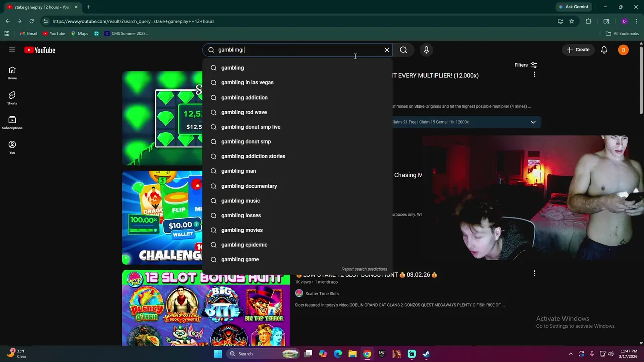Viewport: 644px width, 362px height.
Task: Click the magnifier search button
Action: pos(404,50)
